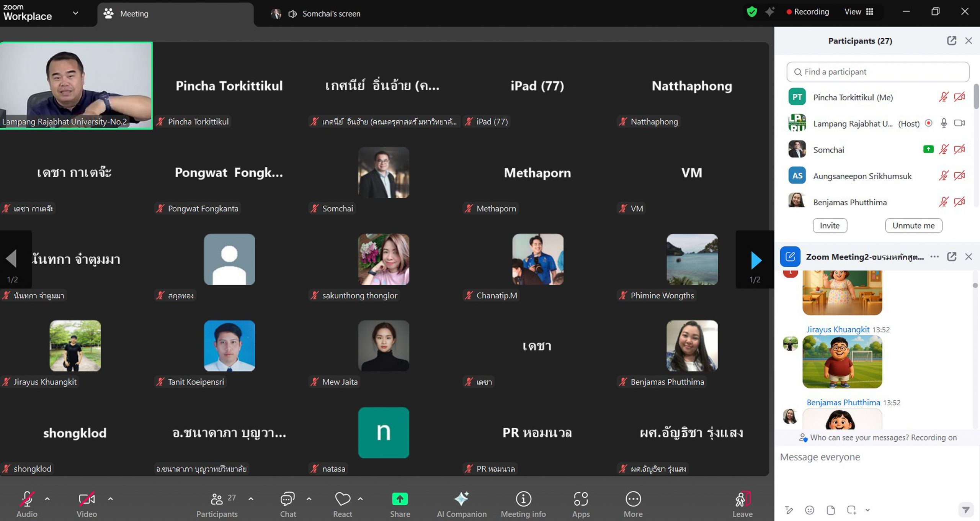
Task: Click Somchai's muted mic icon in list
Action: click(944, 149)
